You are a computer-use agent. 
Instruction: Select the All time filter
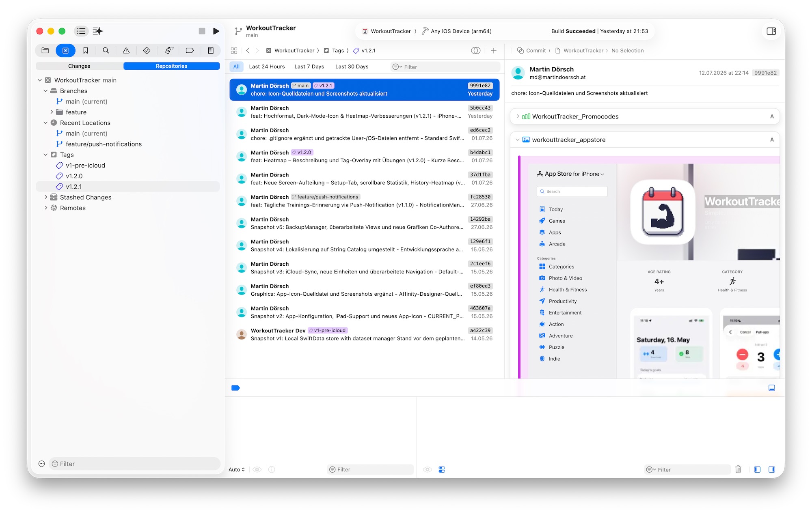click(x=236, y=67)
